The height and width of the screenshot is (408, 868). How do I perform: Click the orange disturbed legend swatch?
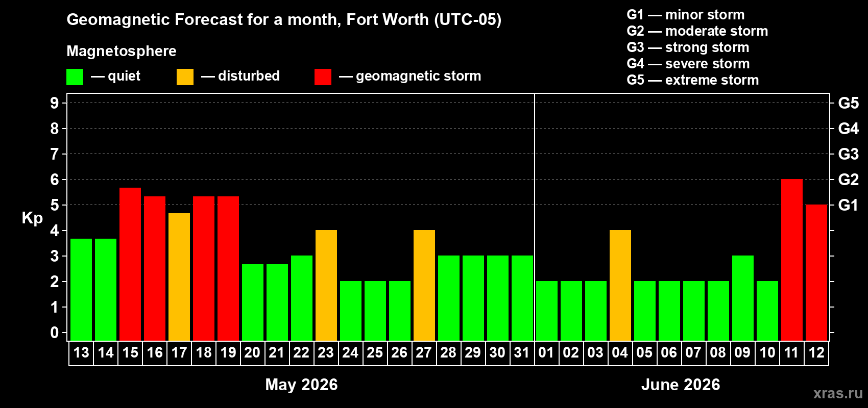pos(185,77)
